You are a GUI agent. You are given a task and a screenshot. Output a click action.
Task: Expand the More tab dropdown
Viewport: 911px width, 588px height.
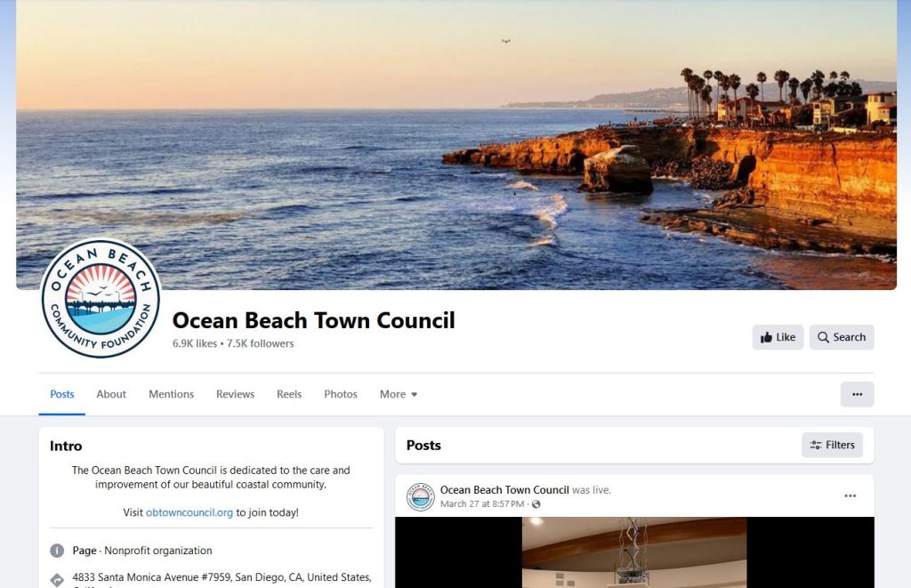pos(399,394)
